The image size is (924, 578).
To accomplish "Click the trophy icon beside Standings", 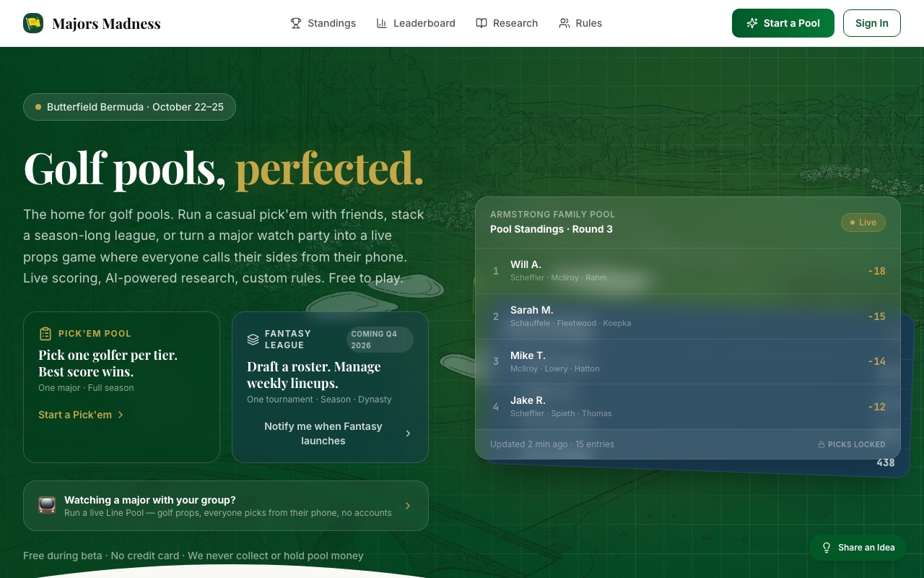I will 296,23.
